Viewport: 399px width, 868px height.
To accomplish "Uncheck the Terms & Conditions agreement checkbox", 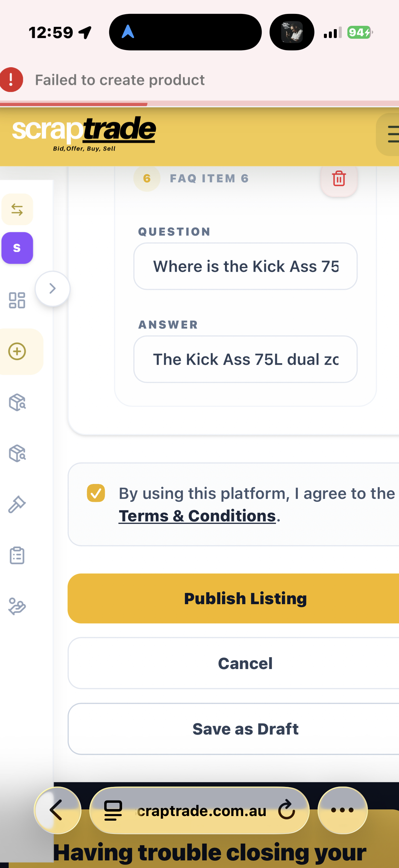I will coord(96,493).
